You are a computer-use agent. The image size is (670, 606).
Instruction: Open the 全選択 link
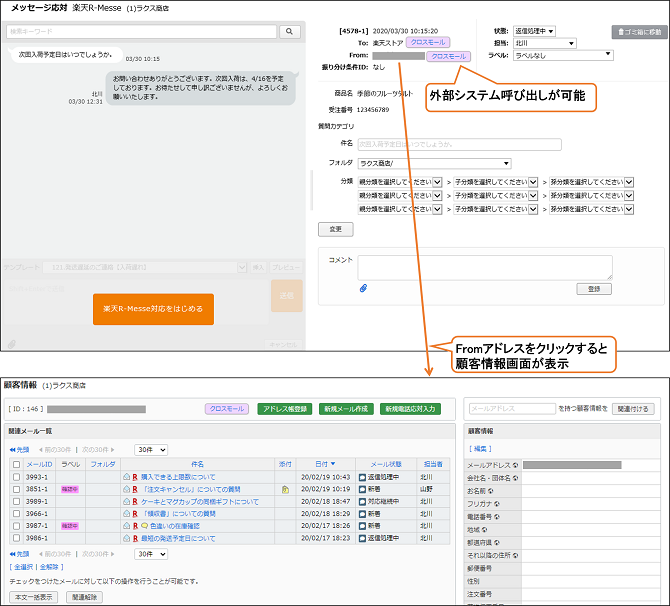(24, 567)
